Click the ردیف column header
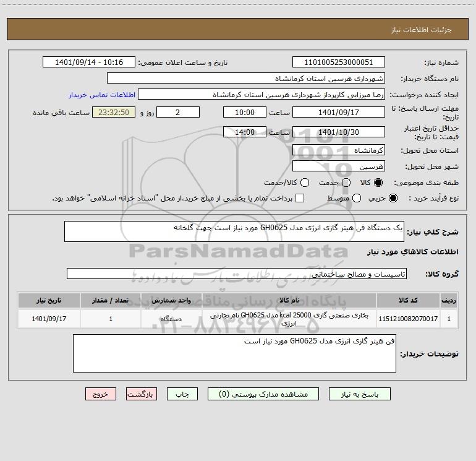 click(449, 300)
